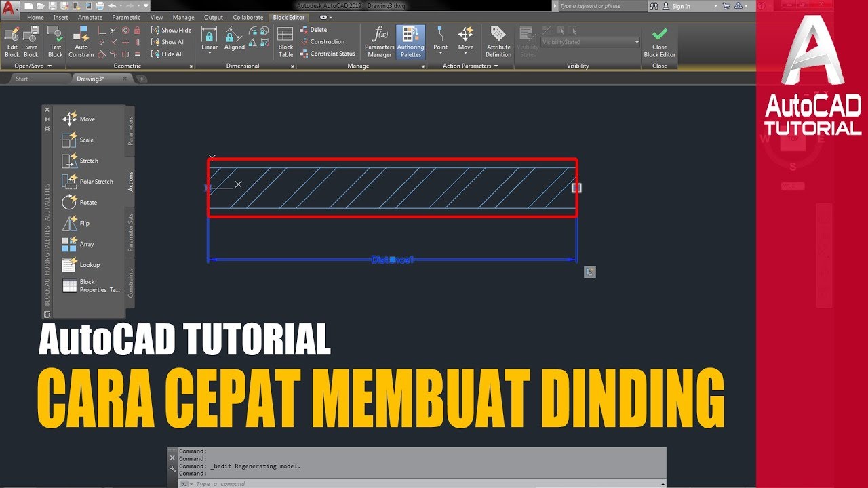This screenshot has width=868, height=488.
Task: Click the keyword search input field
Action: coord(602,6)
